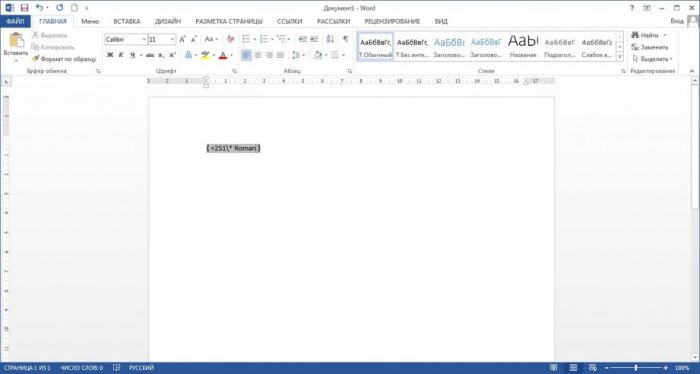Switch to ССЫЛКИ tab
The height and width of the screenshot is (374, 700).
coord(289,21)
